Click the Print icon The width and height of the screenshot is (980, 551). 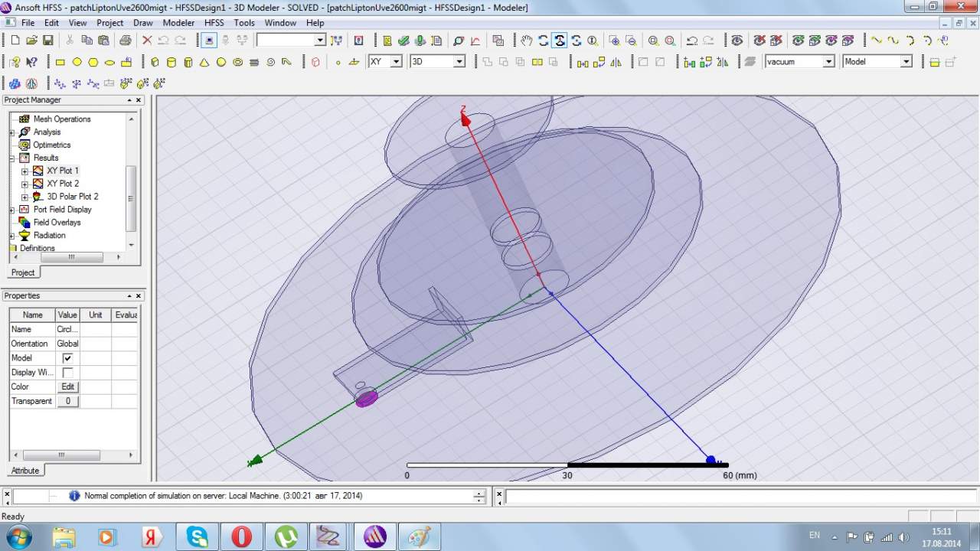click(125, 41)
